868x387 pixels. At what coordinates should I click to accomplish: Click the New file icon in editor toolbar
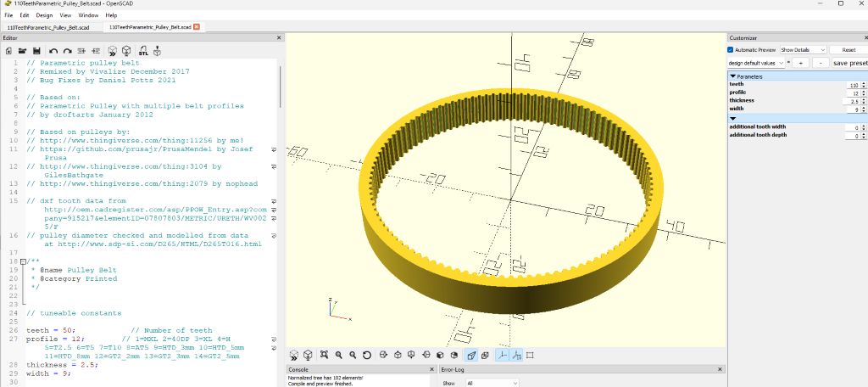point(8,51)
